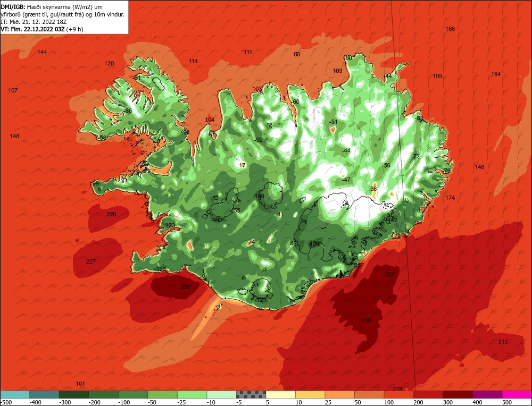Pick the light orange swatch between 25 and 50
This screenshot has width=532, height=406.
coord(339,394)
